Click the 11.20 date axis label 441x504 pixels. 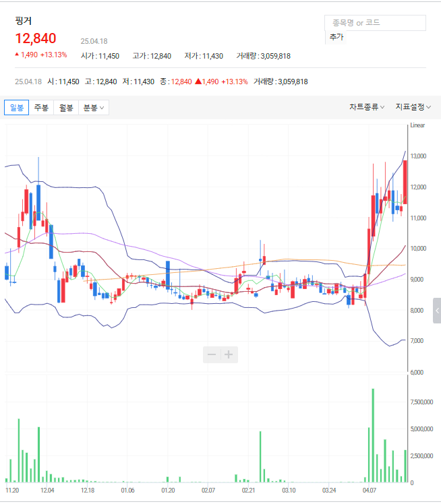click(12, 490)
